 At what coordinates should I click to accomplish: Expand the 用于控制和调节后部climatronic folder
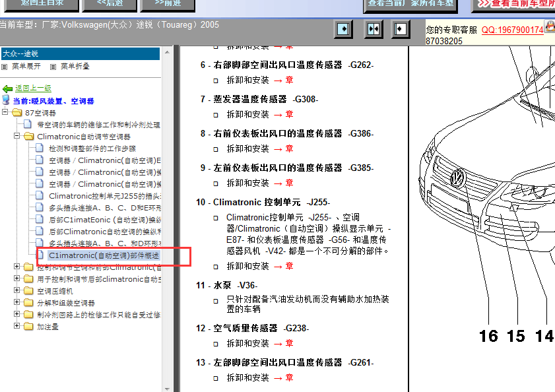16,278
